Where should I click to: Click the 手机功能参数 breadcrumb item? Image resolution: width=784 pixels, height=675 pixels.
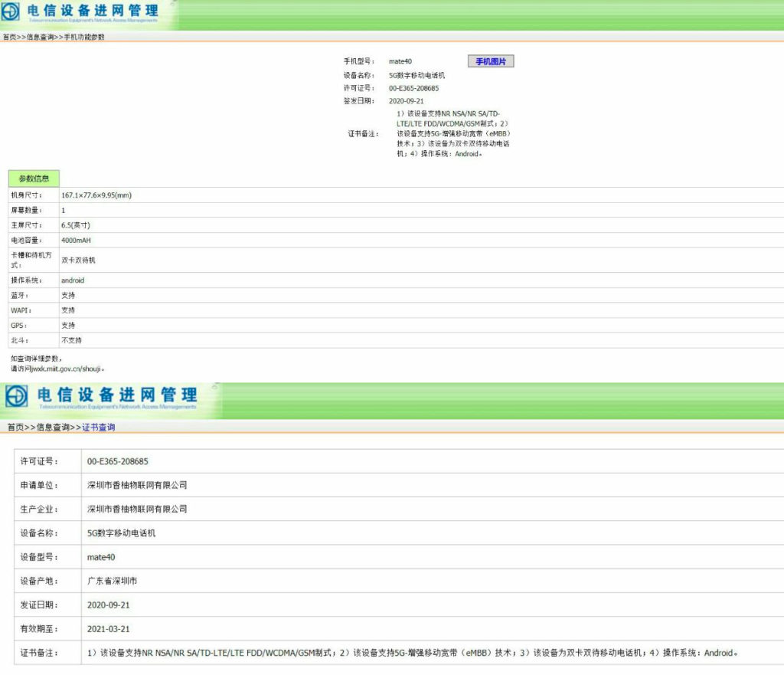(x=84, y=37)
